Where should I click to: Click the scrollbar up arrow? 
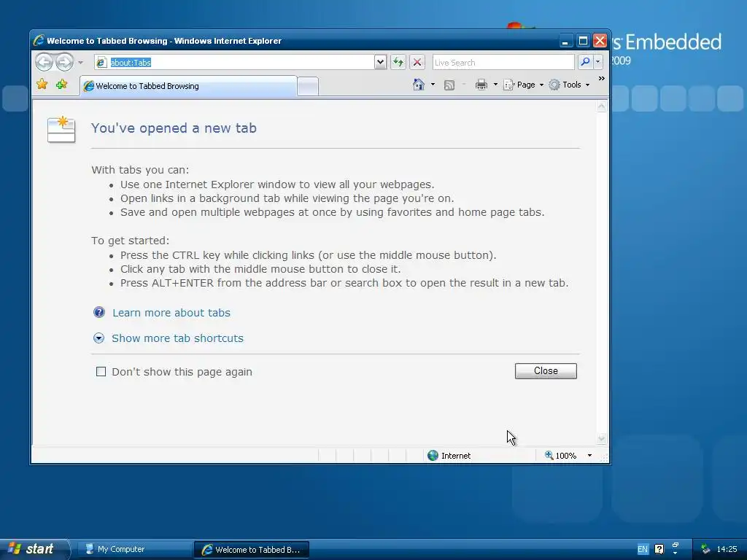click(x=602, y=106)
